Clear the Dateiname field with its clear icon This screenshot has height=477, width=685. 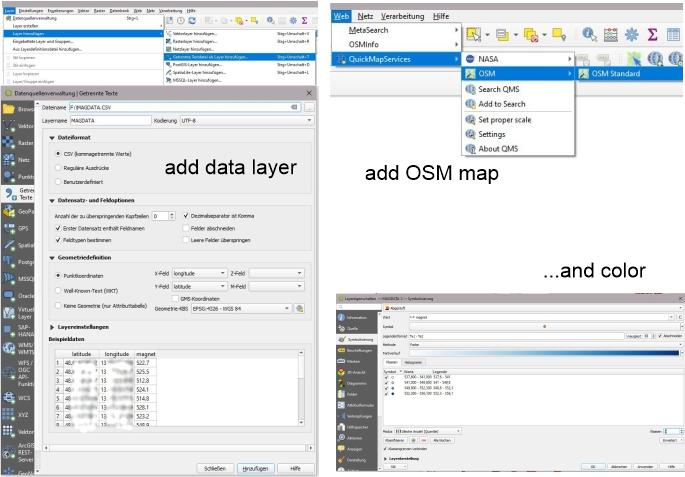(294, 107)
